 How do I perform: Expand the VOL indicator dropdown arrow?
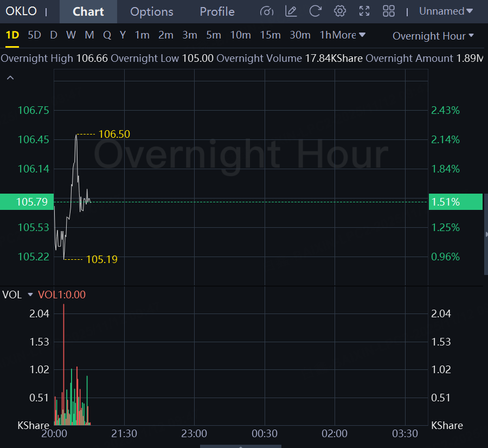click(x=30, y=295)
